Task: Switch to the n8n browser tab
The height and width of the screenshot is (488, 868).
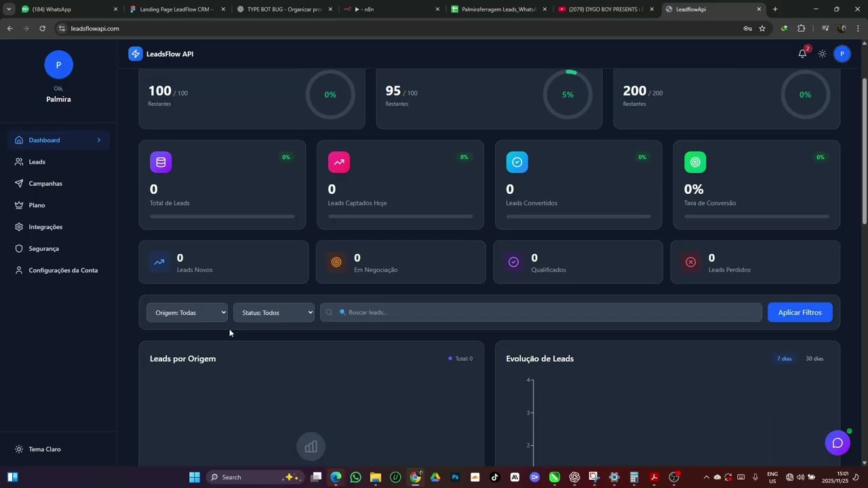Action: tap(390, 9)
